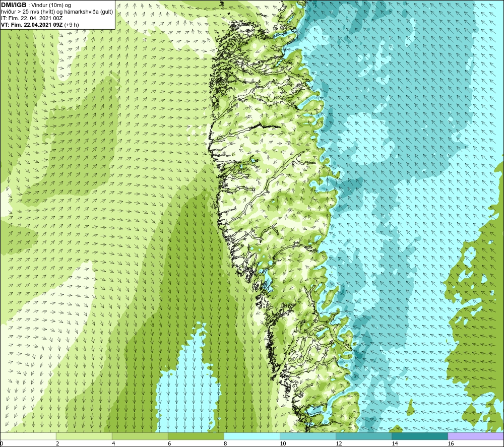Click the "DMI/IGB" title text
Image resolution: width=504 pixels, height=447 pixels.
(14, 5)
